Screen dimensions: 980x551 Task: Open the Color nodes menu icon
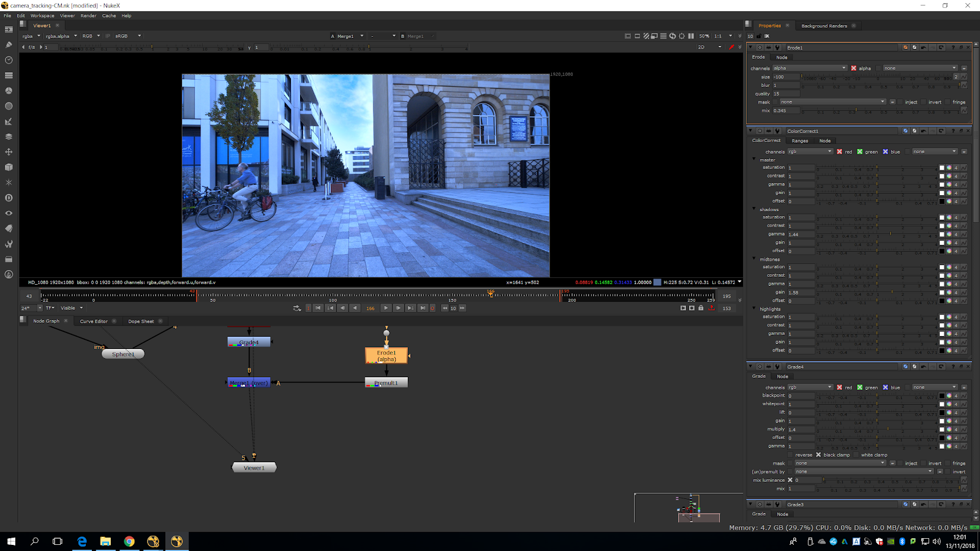click(x=9, y=91)
